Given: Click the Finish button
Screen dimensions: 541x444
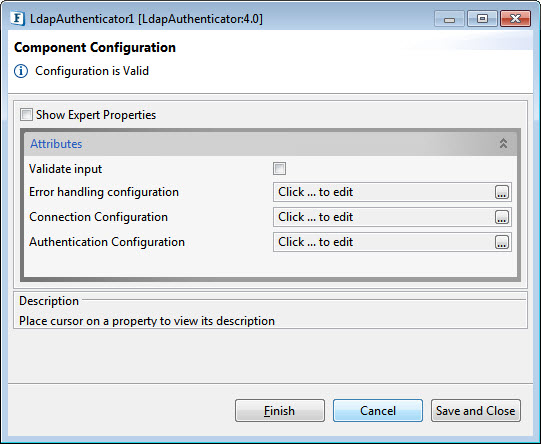Looking at the screenshot, I should (x=280, y=411).
